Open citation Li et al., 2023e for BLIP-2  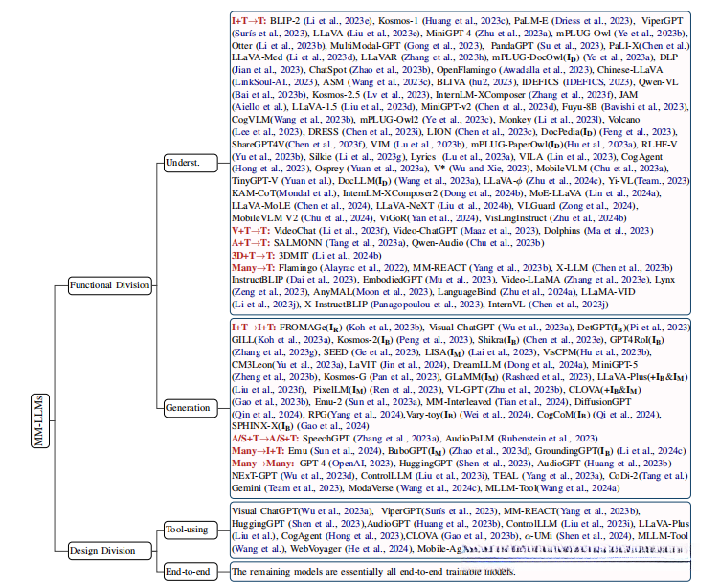341,21
